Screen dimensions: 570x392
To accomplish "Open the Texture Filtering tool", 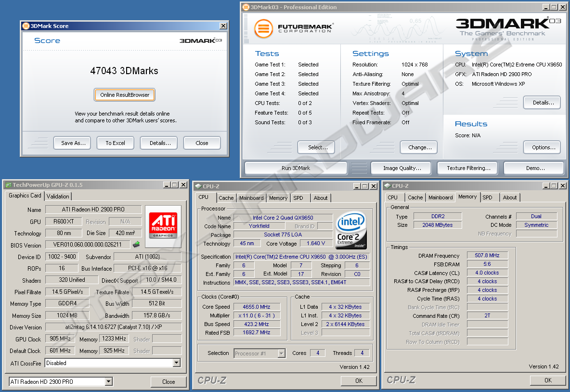I will (x=467, y=168).
